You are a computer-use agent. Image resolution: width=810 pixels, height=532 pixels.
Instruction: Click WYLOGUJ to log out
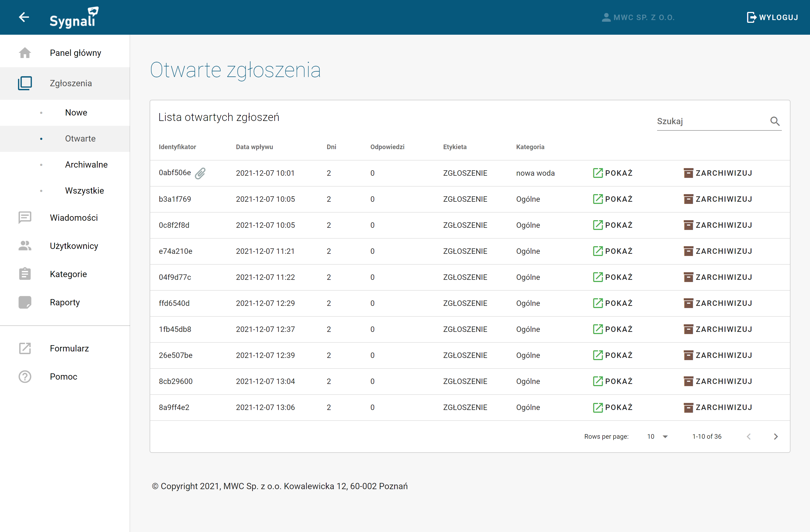pyautogui.click(x=772, y=17)
